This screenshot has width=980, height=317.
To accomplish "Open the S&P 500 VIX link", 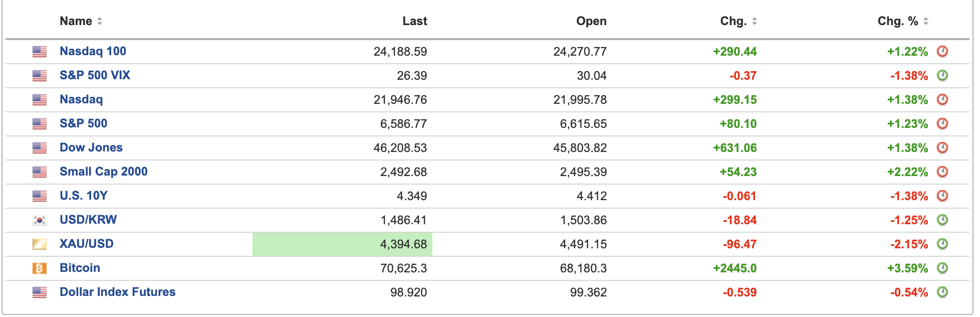I will [x=95, y=75].
